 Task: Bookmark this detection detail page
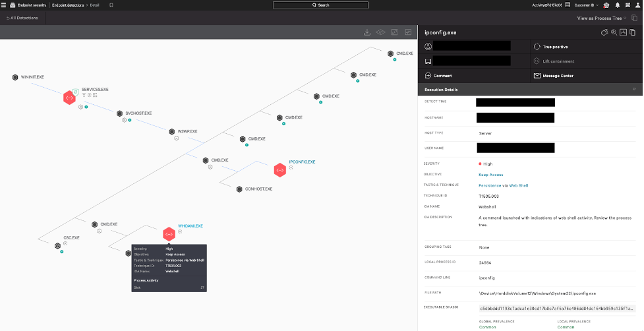tap(111, 5)
